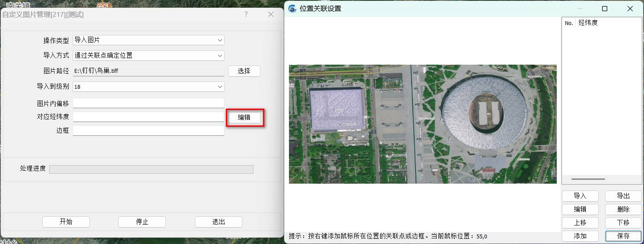Screen dimensions: 644x244
Task: Click the 保存 button
Action: [x=623, y=236]
